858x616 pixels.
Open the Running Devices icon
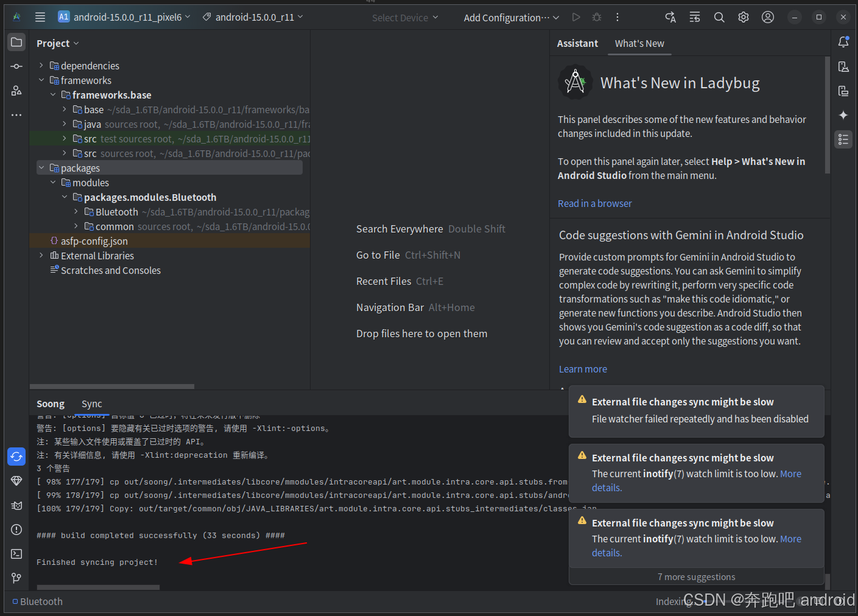[843, 91]
